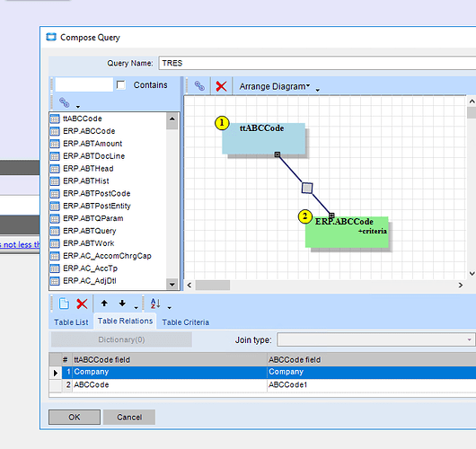Switch to the Table Criteria tab

point(186,322)
